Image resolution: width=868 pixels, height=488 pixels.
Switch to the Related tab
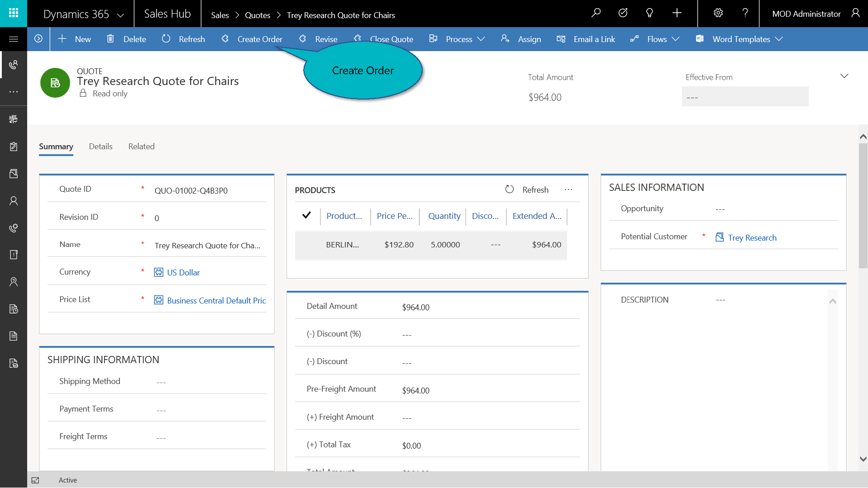pyautogui.click(x=141, y=147)
